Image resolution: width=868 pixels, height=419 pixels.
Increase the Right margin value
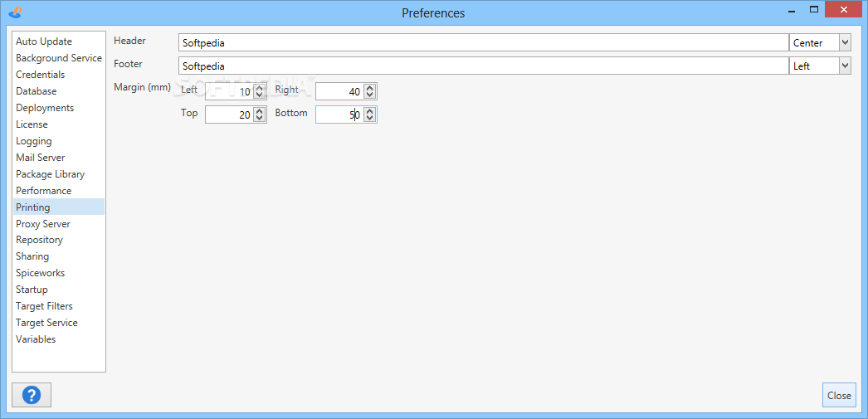[370, 88]
